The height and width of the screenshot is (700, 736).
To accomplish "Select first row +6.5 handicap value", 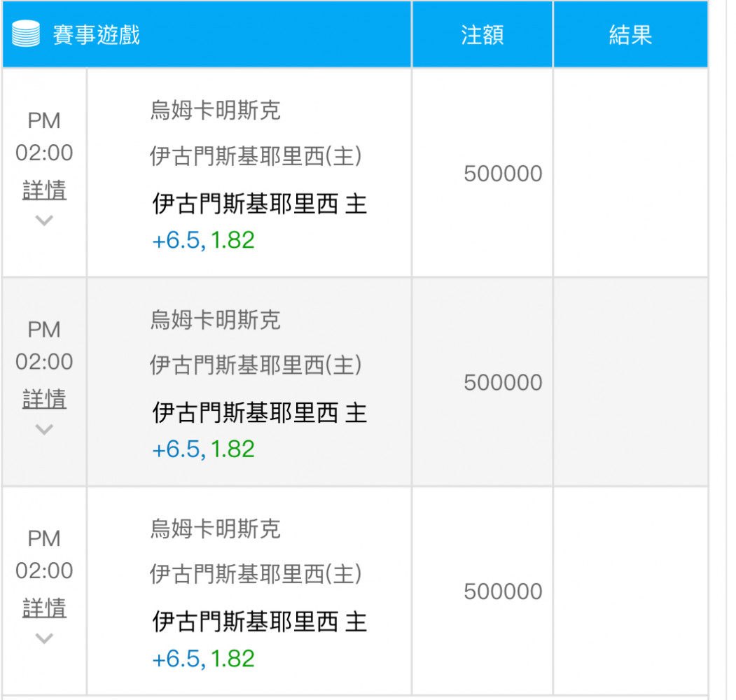I will click(179, 240).
